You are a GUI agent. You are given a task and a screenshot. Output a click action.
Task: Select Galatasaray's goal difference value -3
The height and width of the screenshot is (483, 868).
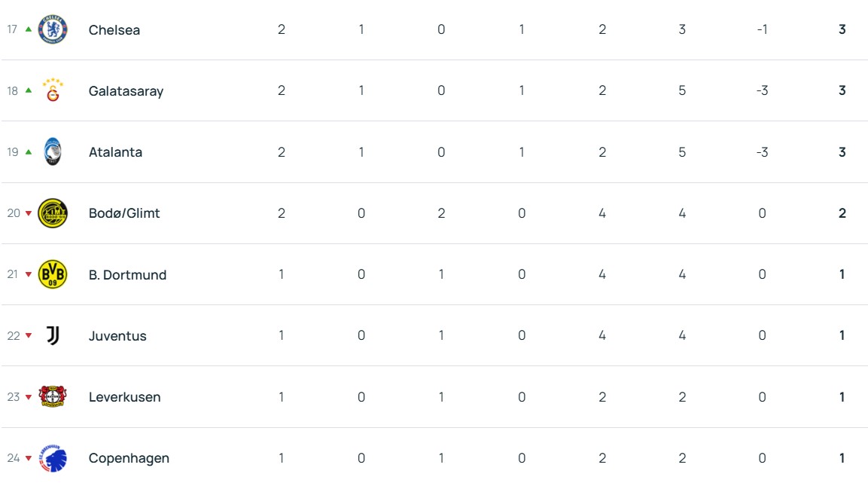click(762, 90)
